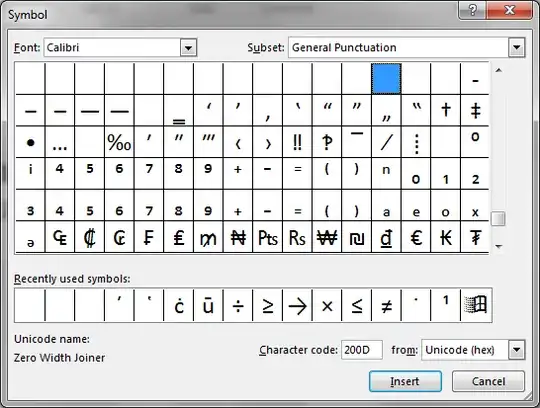Select the highlighted Zero Width Joiner cell
The width and height of the screenshot is (540, 408).
coord(386,79)
